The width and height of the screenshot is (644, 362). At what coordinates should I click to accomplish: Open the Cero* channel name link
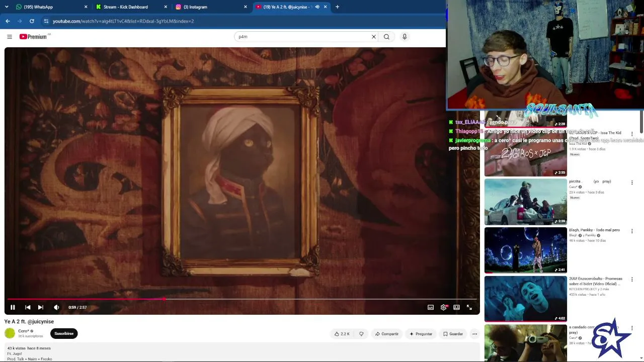point(24,331)
